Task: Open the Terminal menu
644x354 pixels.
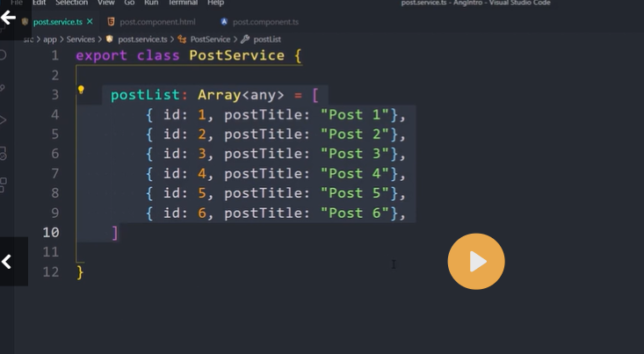Action: [x=182, y=4]
